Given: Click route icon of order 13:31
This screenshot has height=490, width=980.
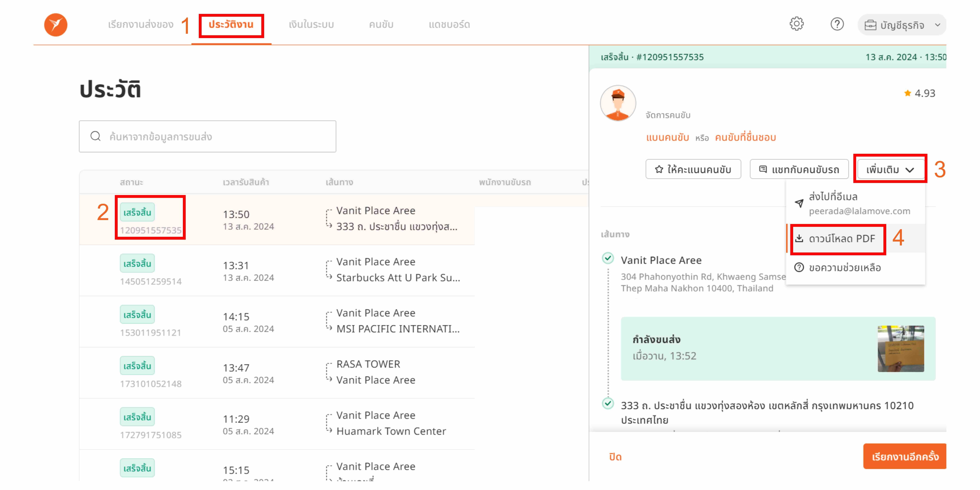Looking at the screenshot, I should 329,270.
